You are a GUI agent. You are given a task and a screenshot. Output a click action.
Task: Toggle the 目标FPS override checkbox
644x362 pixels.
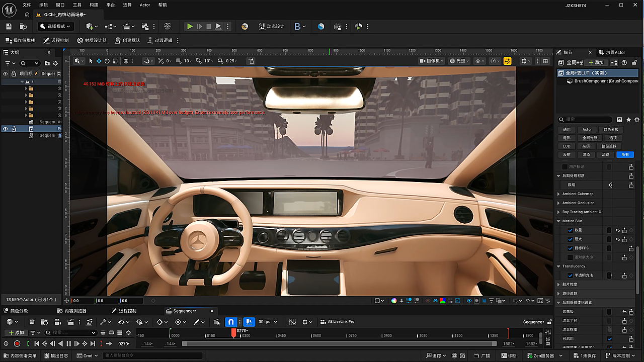(x=570, y=248)
